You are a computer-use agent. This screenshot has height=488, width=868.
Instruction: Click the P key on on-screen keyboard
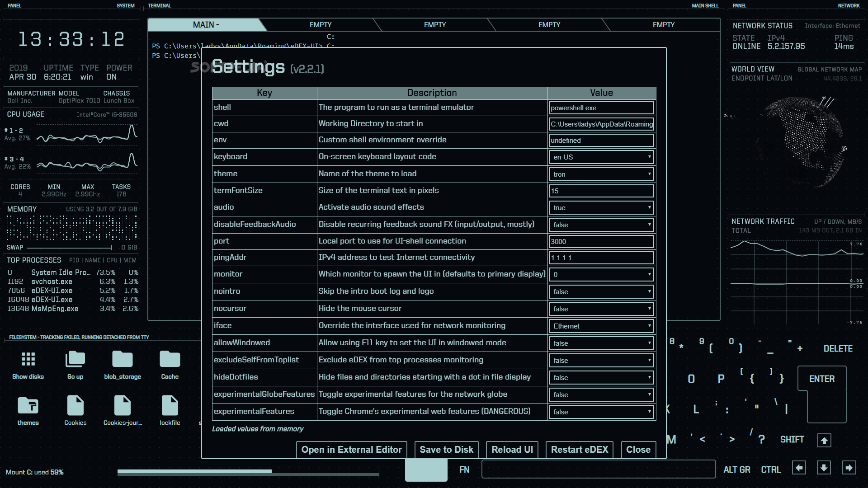point(721,379)
